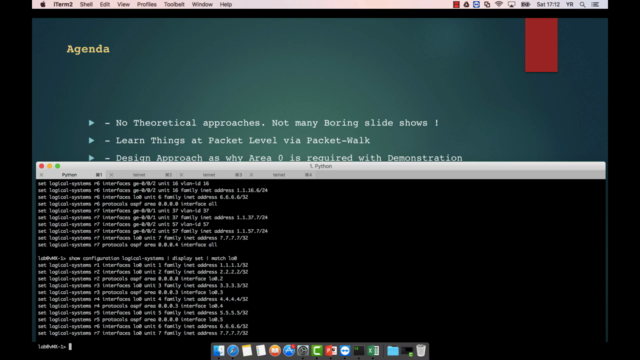Open Finder from the Dock
Viewport: 640px width, 360px height.
219,351
